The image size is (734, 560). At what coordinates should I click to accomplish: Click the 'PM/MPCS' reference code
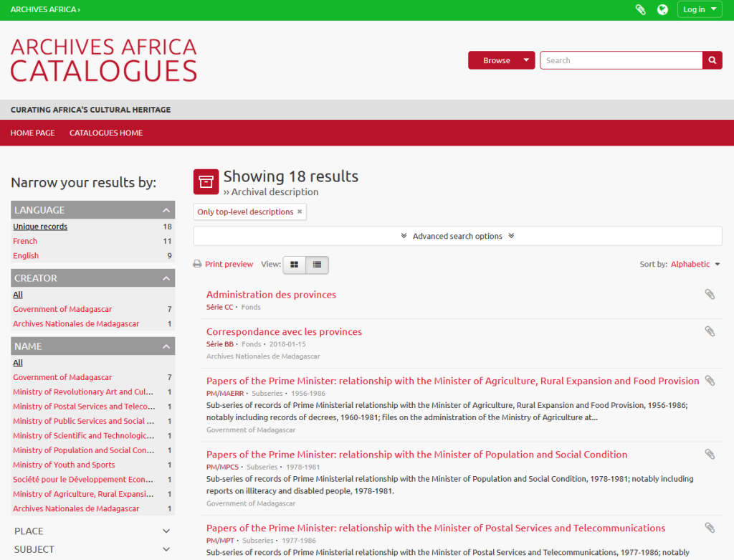(222, 467)
